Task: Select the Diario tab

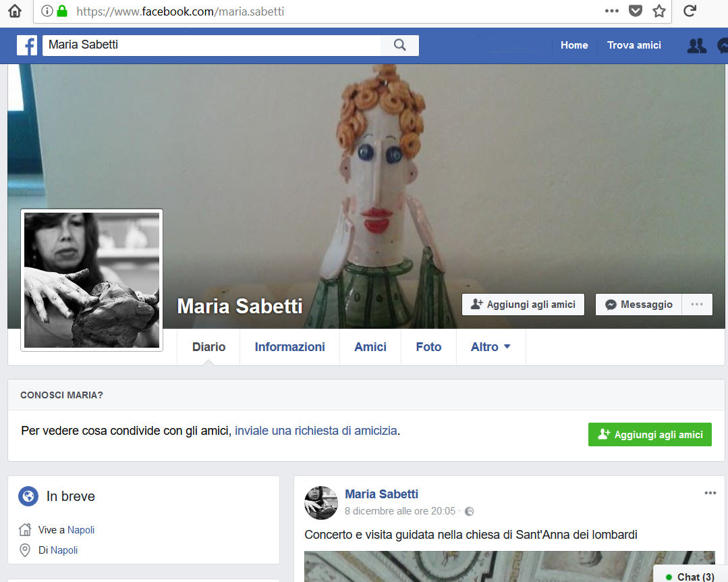Action: coord(208,347)
